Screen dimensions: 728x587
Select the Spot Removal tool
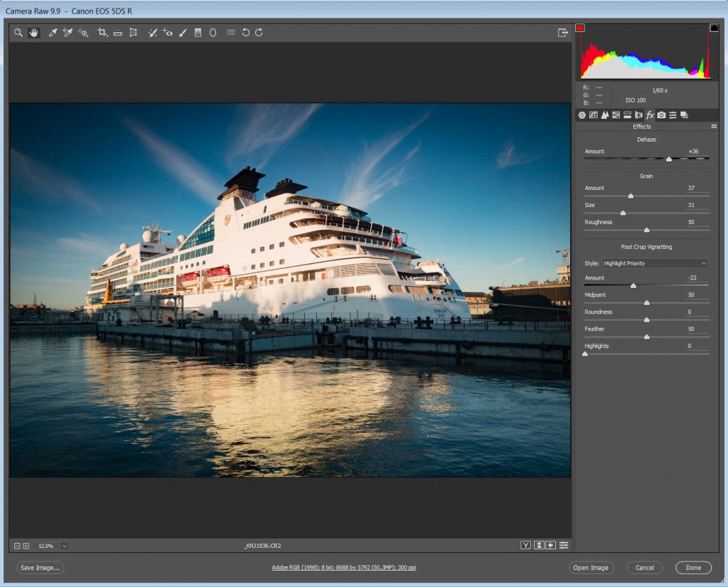[152, 33]
